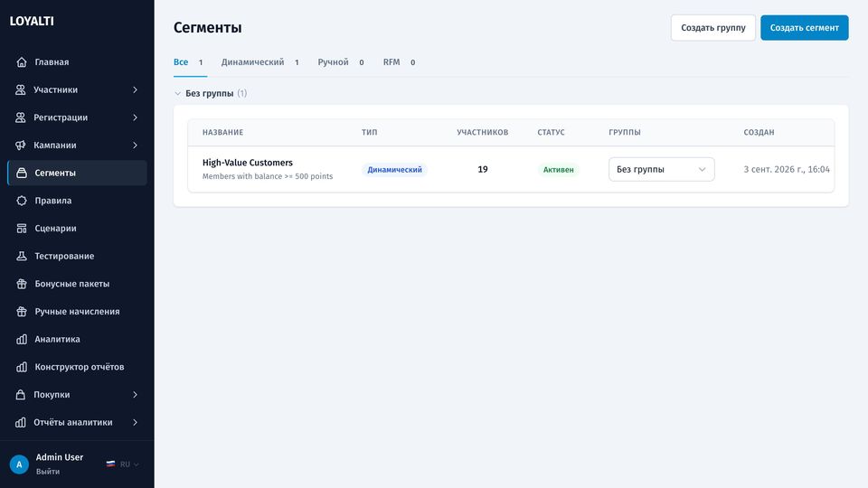Open Аналитика in the sidebar
Image resolution: width=868 pixels, height=488 pixels.
click(x=77, y=339)
